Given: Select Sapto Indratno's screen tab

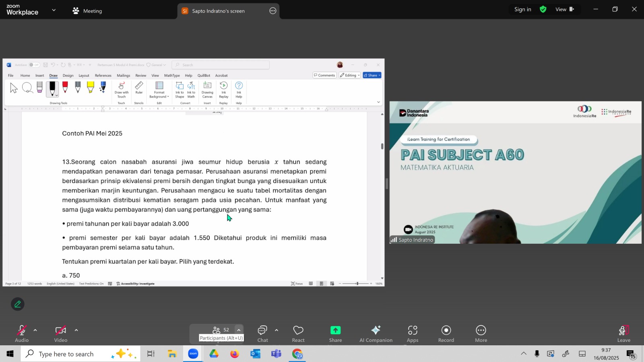Looking at the screenshot, I should point(218,11).
